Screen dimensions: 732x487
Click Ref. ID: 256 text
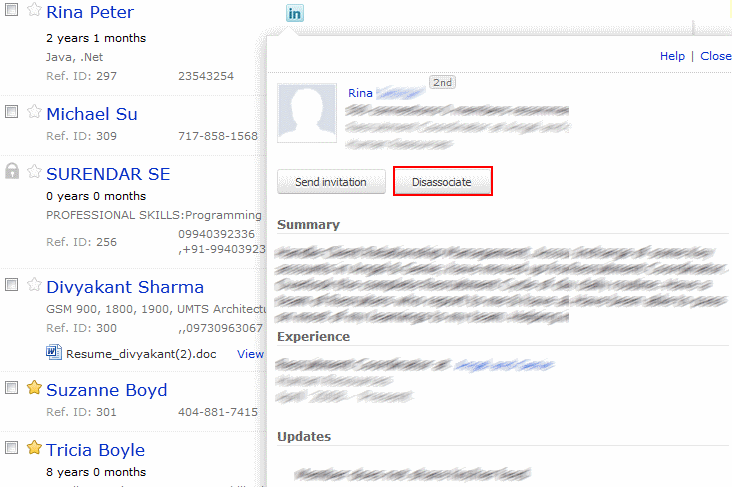tap(81, 242)
